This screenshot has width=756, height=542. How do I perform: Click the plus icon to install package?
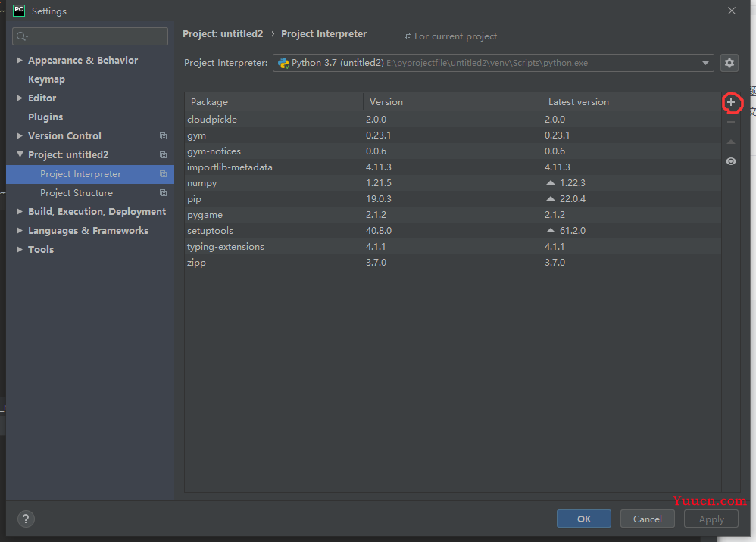tap(731, 102)
